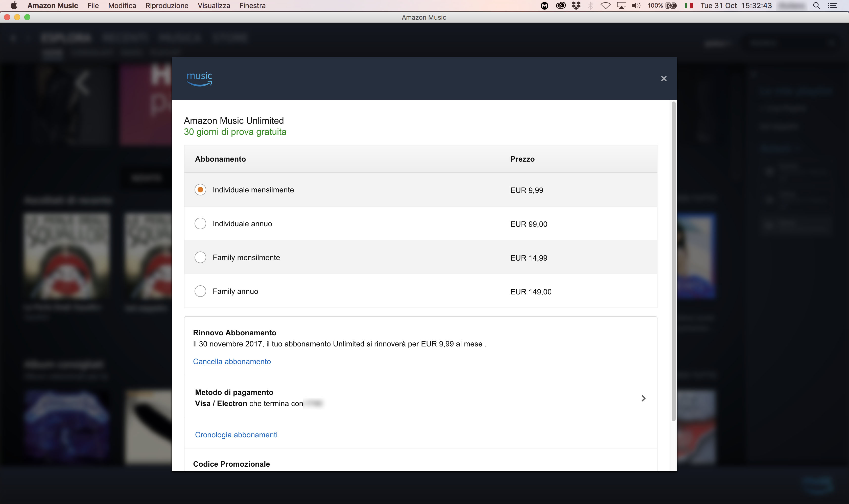
Task: Click the Creative Cloud menu bar icon
Action: click(x=560, y=6)
